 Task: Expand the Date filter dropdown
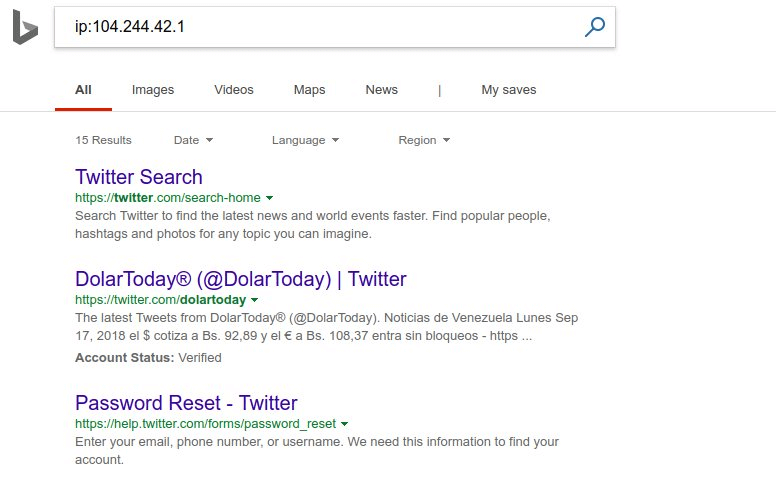(193, 140)
